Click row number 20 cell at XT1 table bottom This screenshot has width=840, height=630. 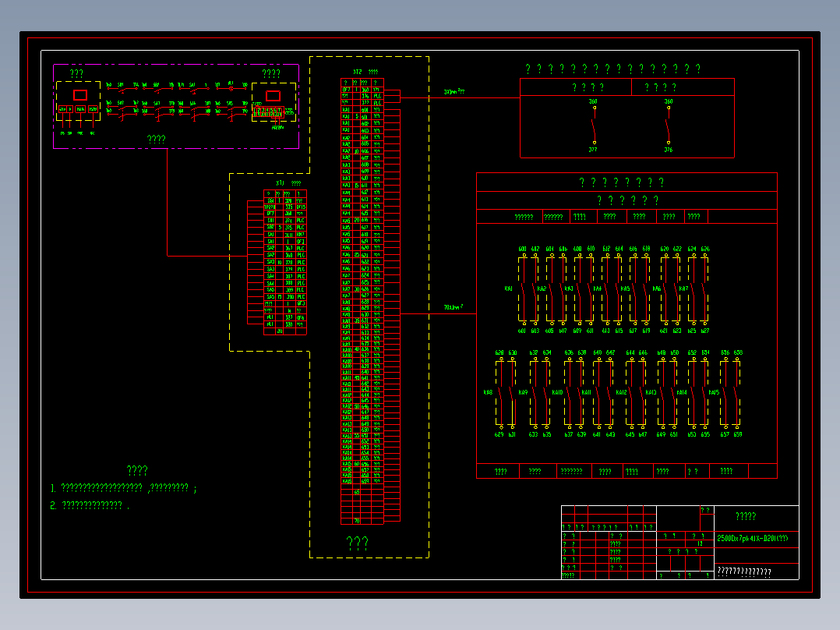tap(280, 331)
